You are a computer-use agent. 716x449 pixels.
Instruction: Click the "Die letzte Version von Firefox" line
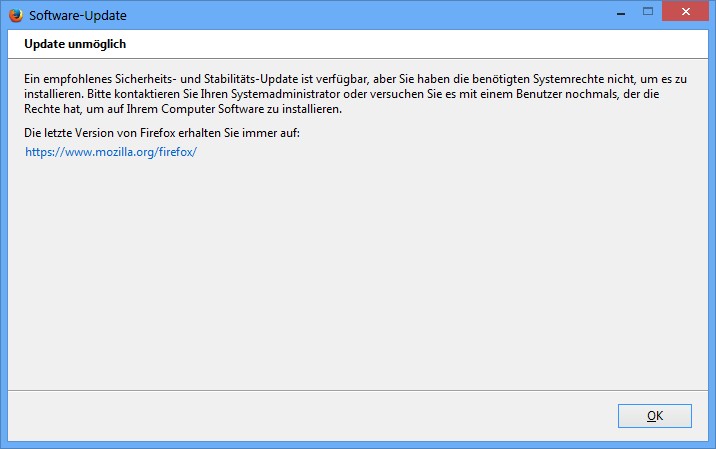point(160,132)
